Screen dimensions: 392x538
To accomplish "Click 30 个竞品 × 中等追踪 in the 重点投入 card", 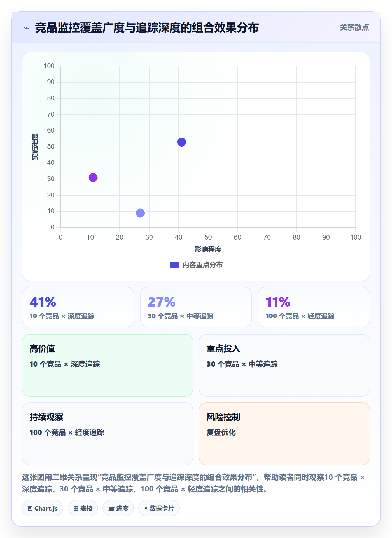I will tap(242, 364).
